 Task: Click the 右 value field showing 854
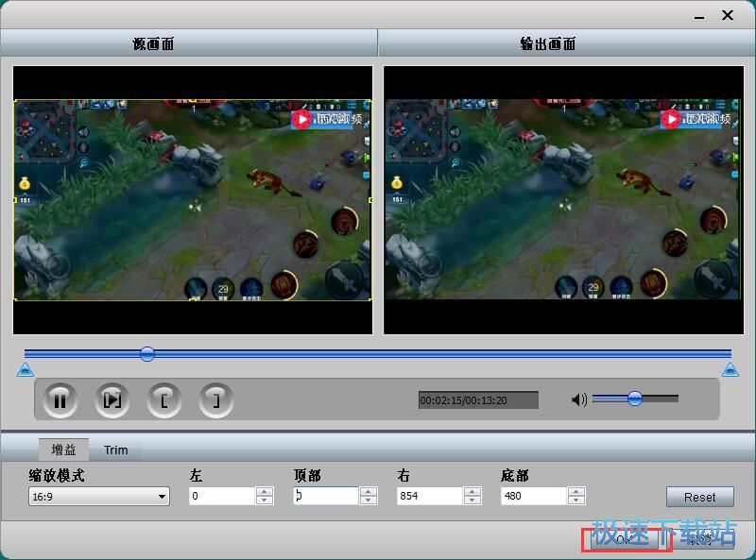(x=430, y=496)
